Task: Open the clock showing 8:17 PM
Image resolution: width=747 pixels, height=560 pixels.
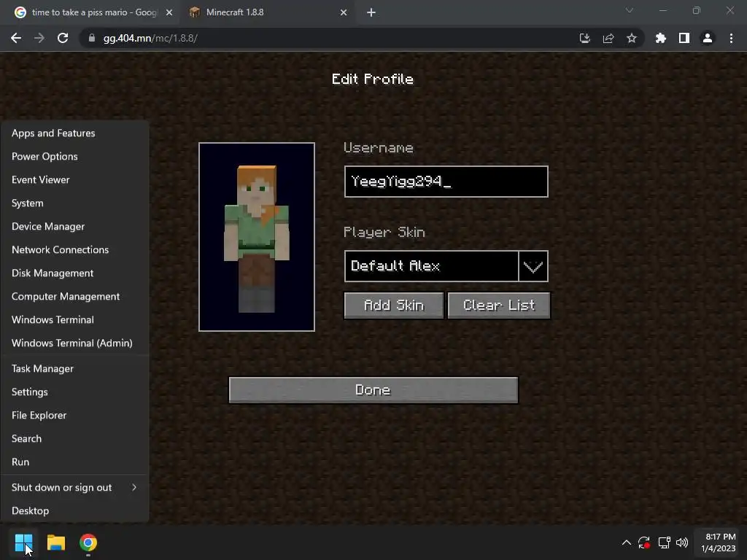Action: (x=718, y=542)
